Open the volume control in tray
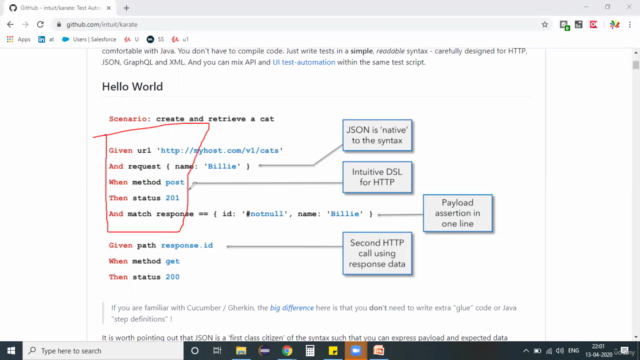Screen dimensions: 640x360 tap(560, 351)
